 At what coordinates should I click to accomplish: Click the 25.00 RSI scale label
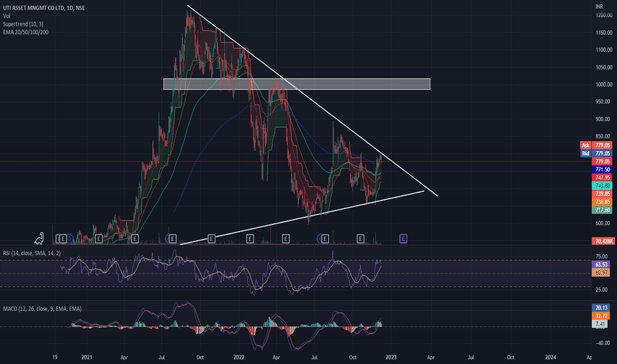pyautogui.click(x=602, y=290)
